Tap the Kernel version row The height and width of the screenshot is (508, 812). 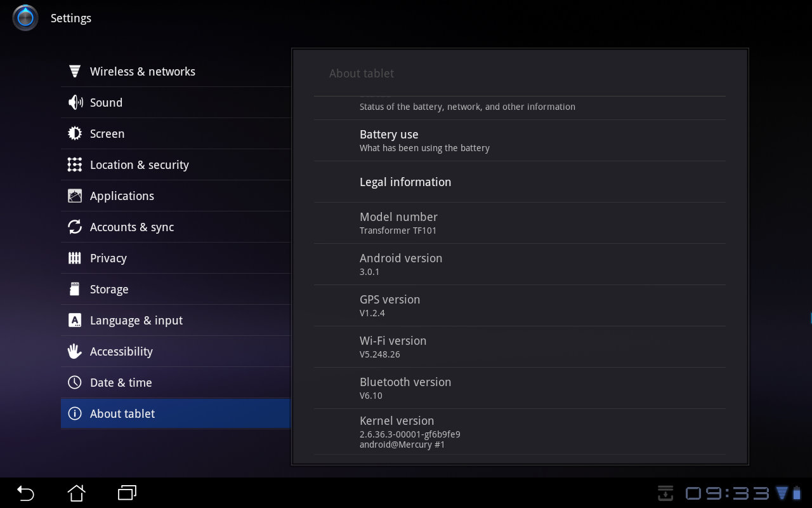tap(520, 432)
